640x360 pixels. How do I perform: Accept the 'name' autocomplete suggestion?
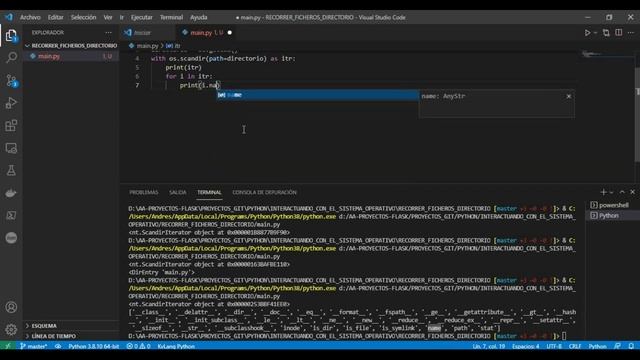[318, 95]
